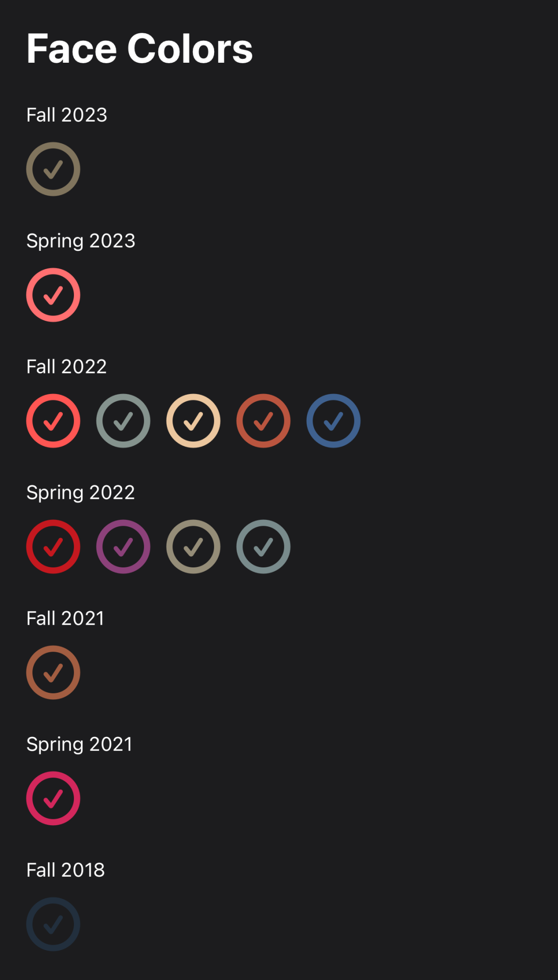Select the burnt orange swatch under Fall 2022
The image size is (558, 980).
(263, 421)
